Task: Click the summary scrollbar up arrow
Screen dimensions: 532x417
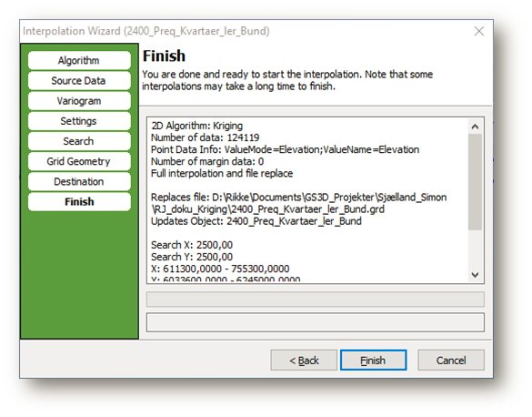Action: [x=475, y=127]
